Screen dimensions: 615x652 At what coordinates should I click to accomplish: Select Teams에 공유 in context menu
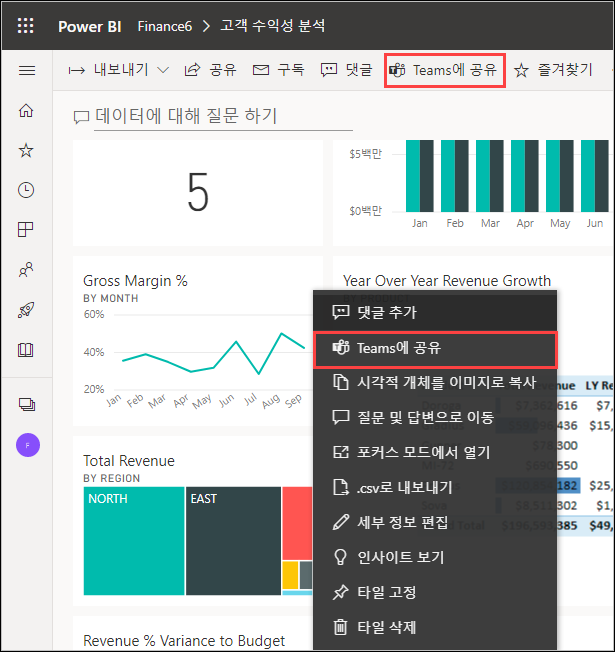(x=435, y=348)
